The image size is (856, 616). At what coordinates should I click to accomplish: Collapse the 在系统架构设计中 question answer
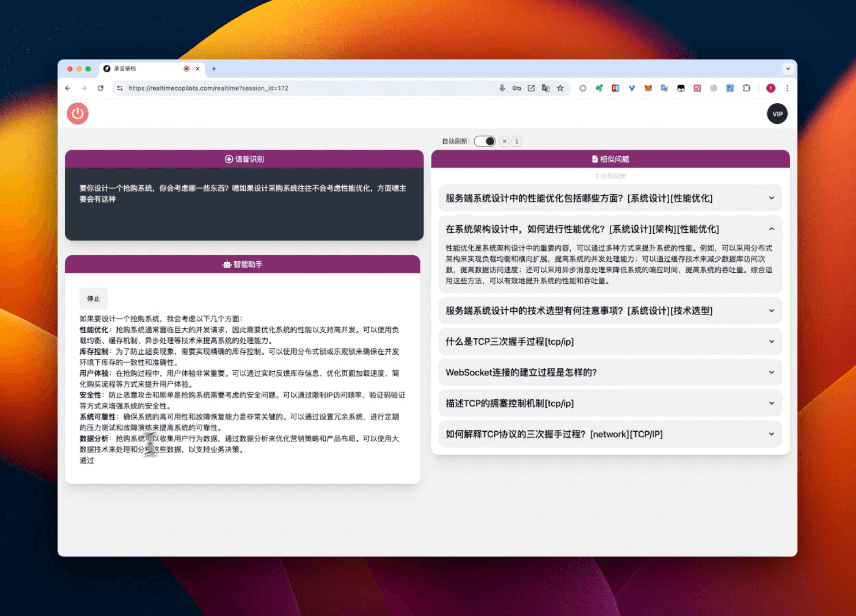point(771,229)
